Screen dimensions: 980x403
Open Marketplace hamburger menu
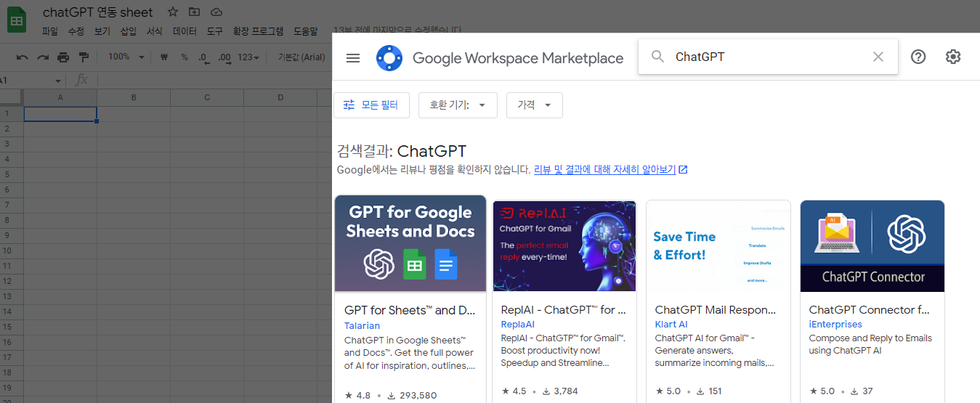point(353,58)
